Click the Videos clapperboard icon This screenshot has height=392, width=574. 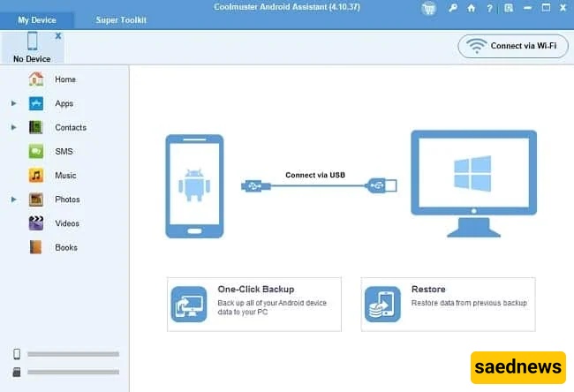pos(36,223)
